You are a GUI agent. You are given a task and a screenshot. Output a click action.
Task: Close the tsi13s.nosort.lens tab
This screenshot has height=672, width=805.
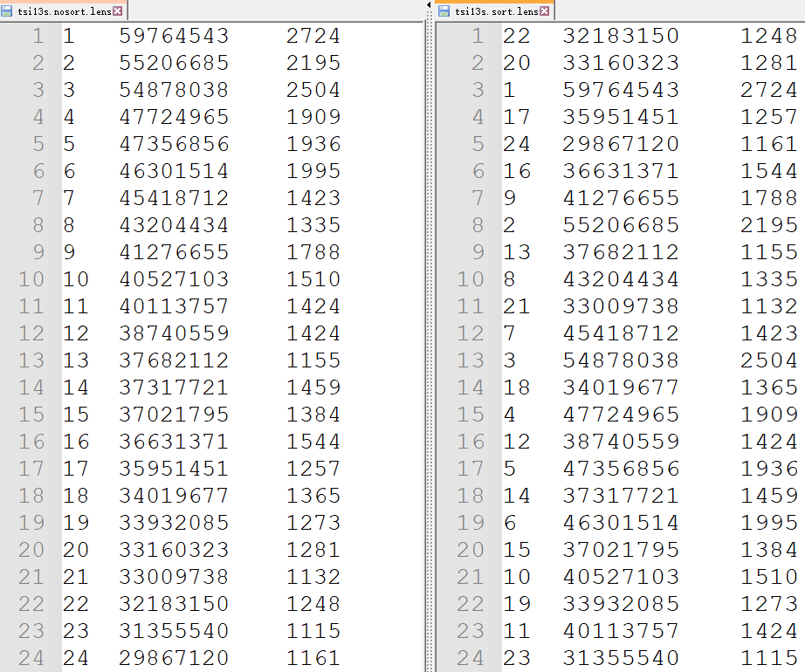(118, 10)
